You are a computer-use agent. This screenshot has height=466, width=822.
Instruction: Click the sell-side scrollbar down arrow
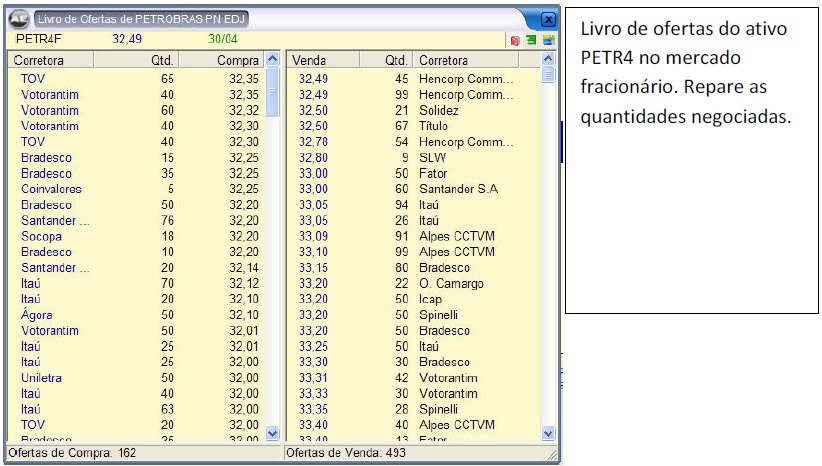click(548, 433)
